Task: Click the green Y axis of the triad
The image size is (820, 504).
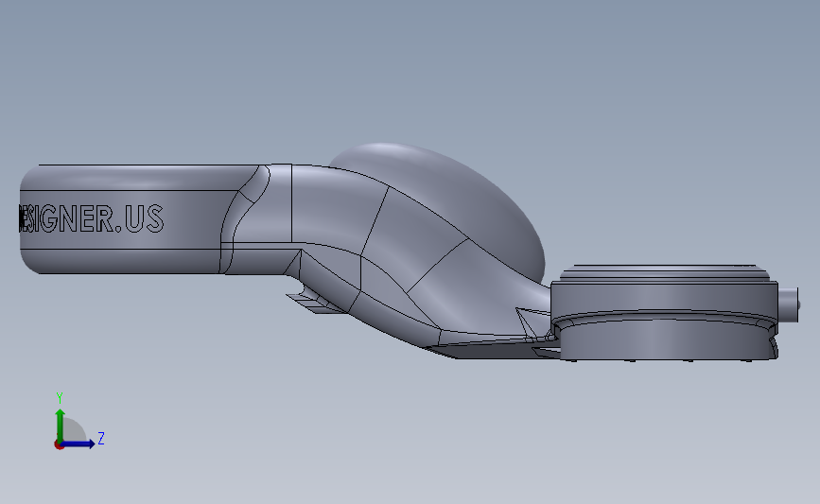Action: point(61,426)
